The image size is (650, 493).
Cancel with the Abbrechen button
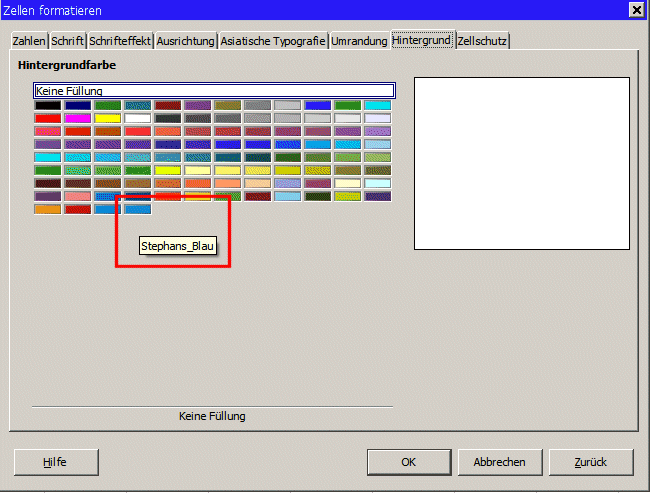[499, 462]
